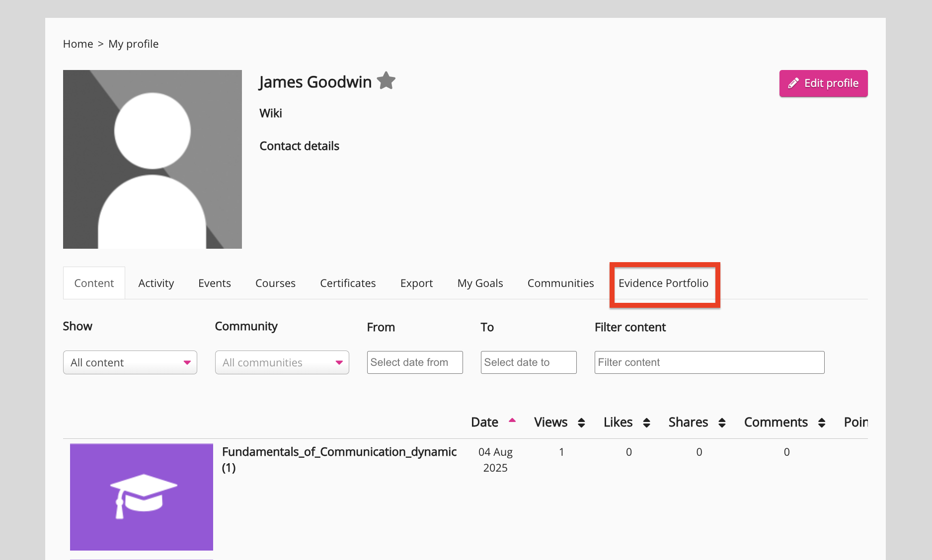This screenshot has width=932, height=560.
Task: Sort content by Views using its sort icon
Action: 582,422
